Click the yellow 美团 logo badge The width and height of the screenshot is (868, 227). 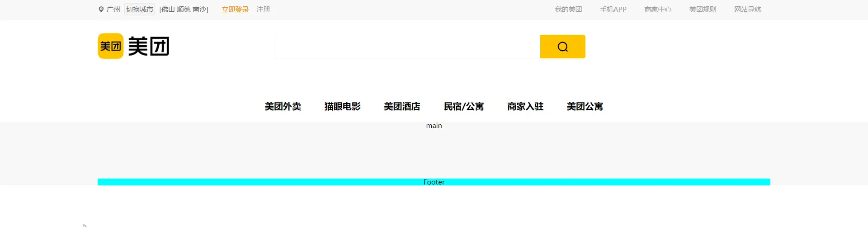pos(110,46)
